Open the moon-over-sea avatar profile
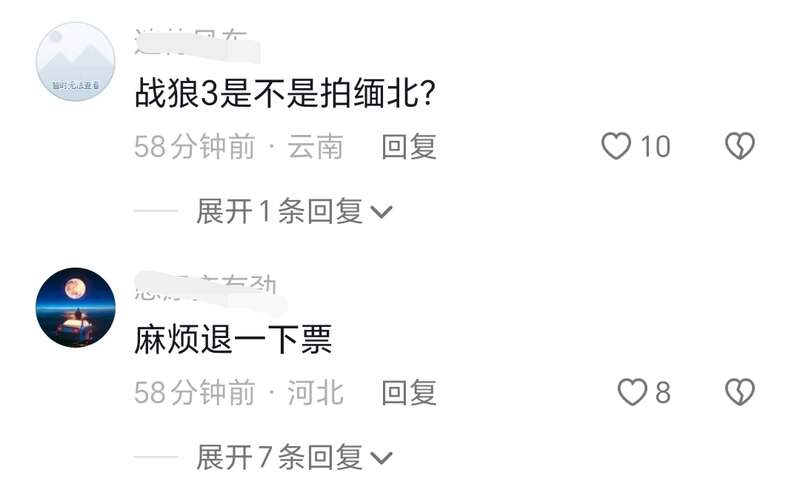The image size is (800, 487). (76, 307)
